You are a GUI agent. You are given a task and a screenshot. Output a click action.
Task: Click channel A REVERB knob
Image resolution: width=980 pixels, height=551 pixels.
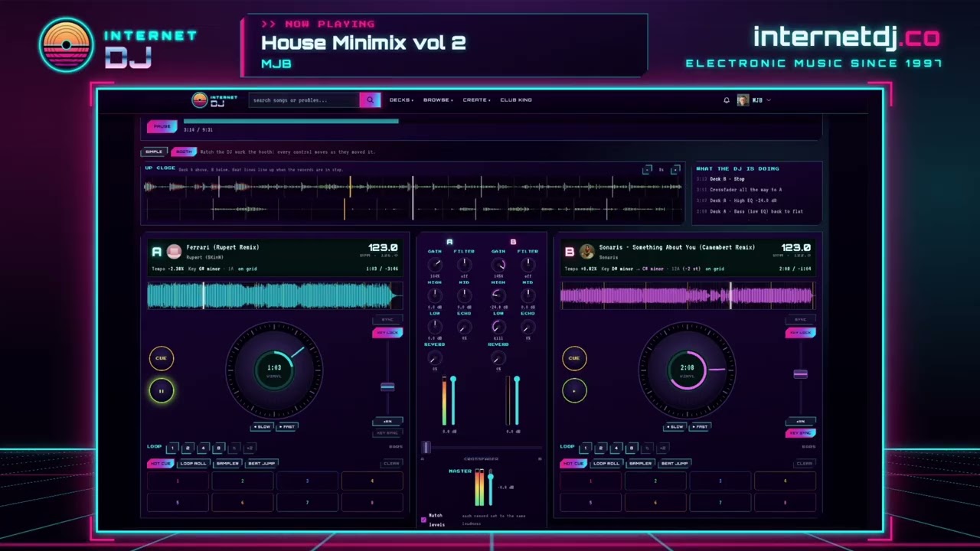click(x=434, y=358)
